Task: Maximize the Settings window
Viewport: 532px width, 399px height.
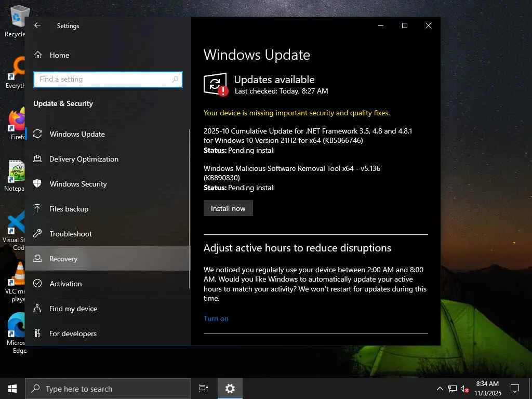Action: click(404, 25)
